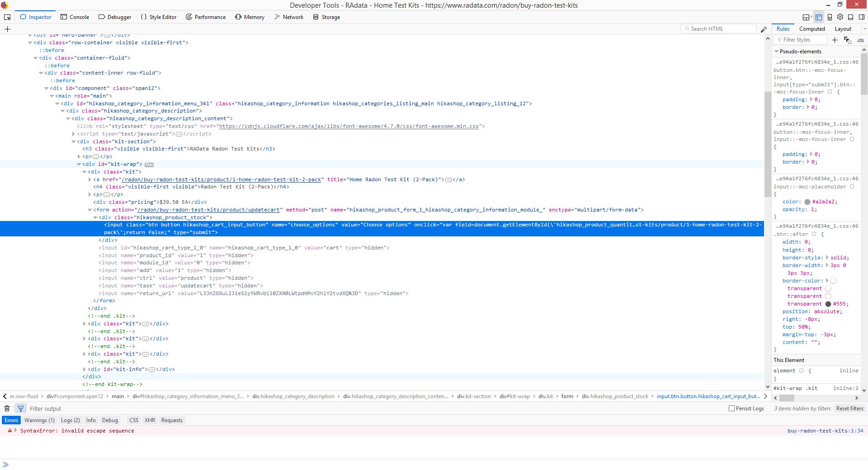Open developer tools settings gear
The height and width of the screenshot is (470, 868).
click(x=840, y=17)
